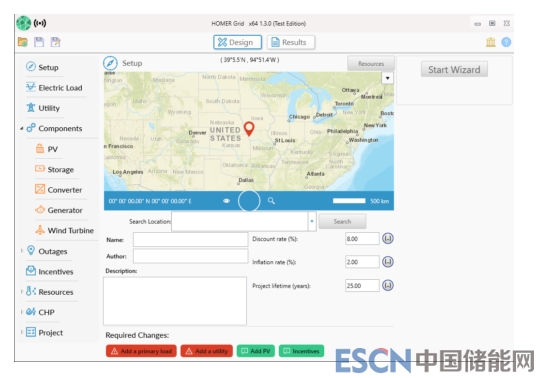The width and height of the screenshot is (541, 378).
Task: Open the map type dropdown arrow
Action: coord(387,78)
